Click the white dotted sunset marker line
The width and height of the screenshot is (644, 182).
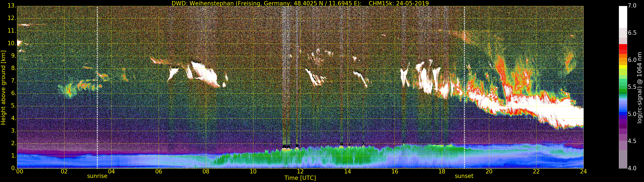[x=464, y=87]
